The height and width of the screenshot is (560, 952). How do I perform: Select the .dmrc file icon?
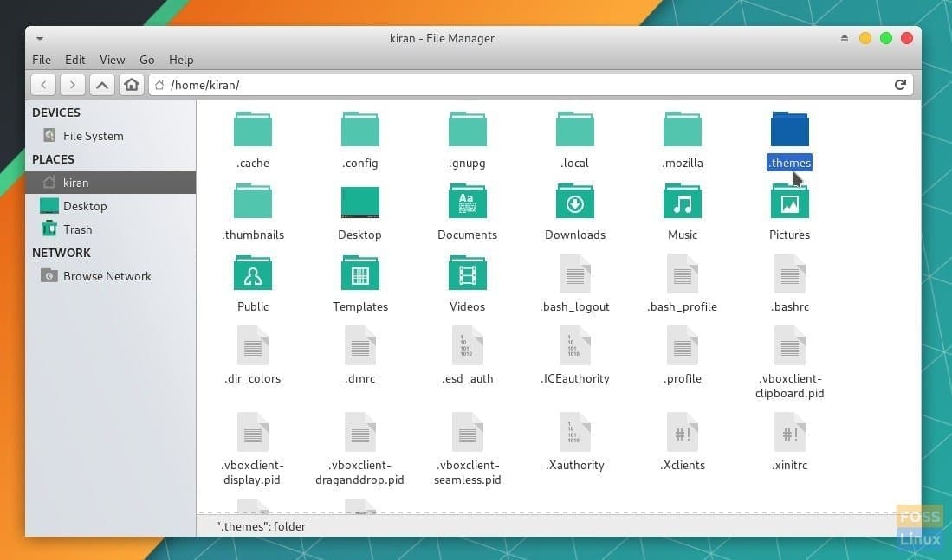360,346
